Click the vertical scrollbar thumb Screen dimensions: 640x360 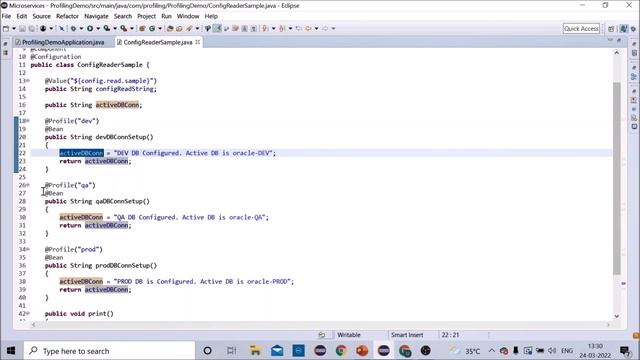617,178
